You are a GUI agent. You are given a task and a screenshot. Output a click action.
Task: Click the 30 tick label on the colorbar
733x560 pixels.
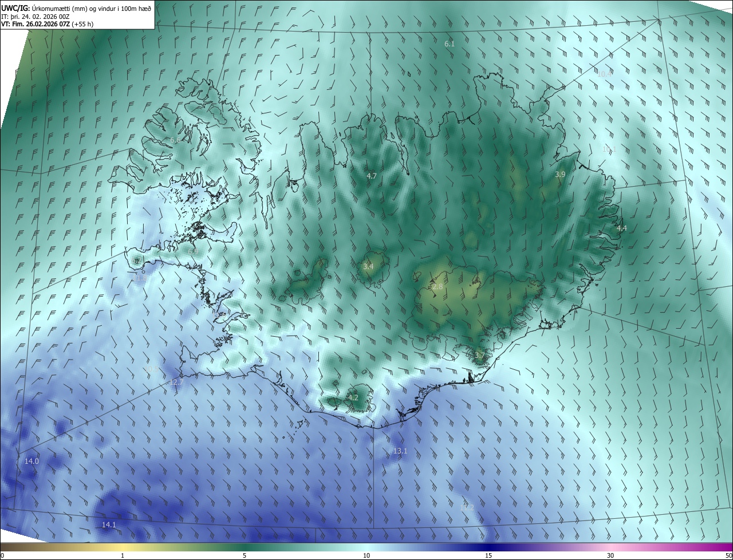click(x=610, y=555)
